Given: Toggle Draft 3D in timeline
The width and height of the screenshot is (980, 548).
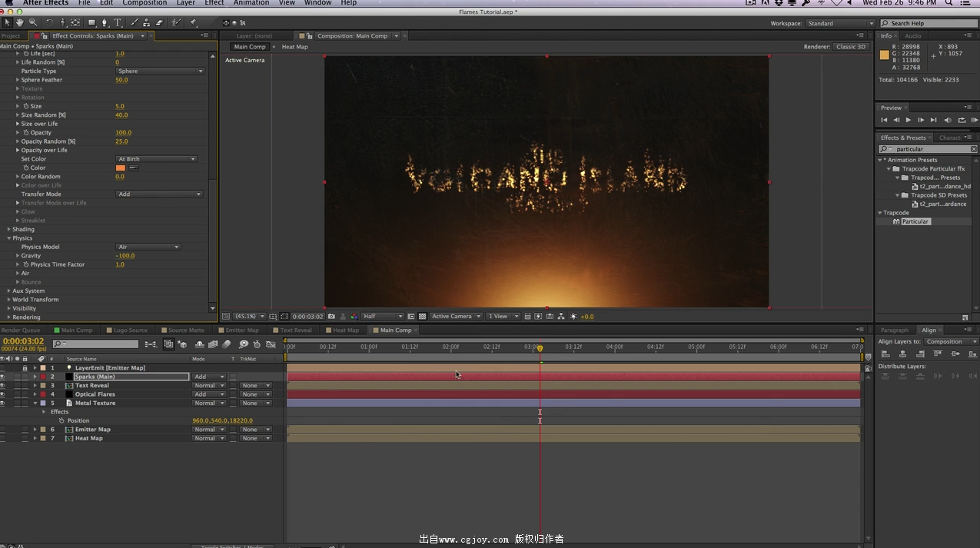Looking at the screenshot, I should pyautogui.click(x=182, y=344).
